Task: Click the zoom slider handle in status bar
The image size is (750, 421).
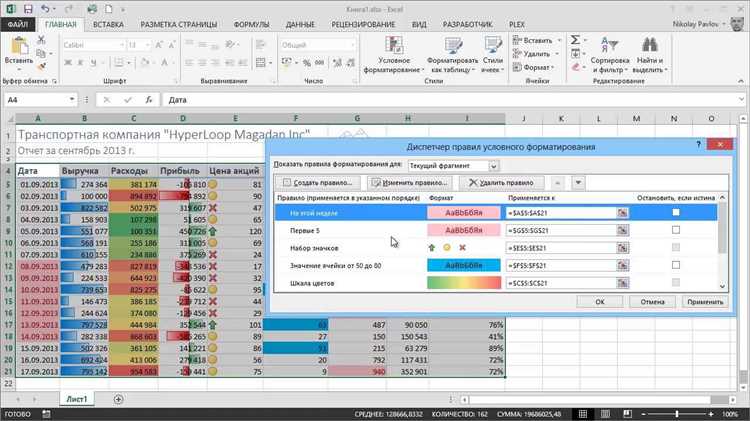Action: click(x=677, y=414)
